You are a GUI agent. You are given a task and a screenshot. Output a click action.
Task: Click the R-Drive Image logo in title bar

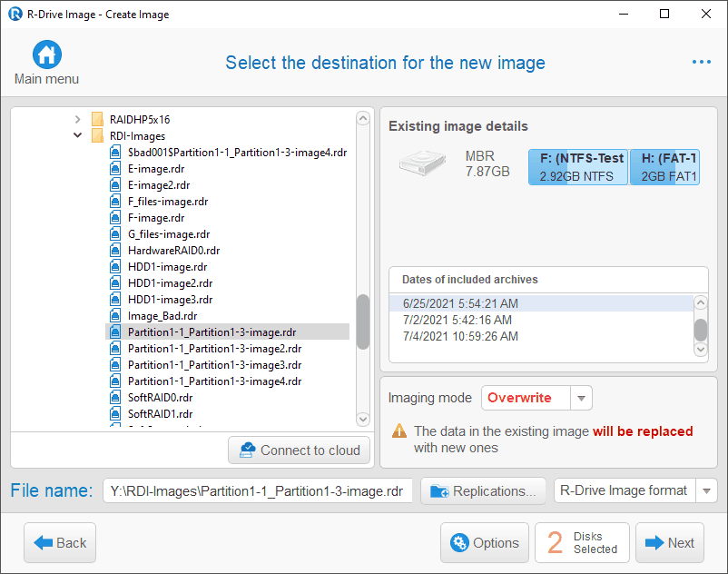pos(15,14)
